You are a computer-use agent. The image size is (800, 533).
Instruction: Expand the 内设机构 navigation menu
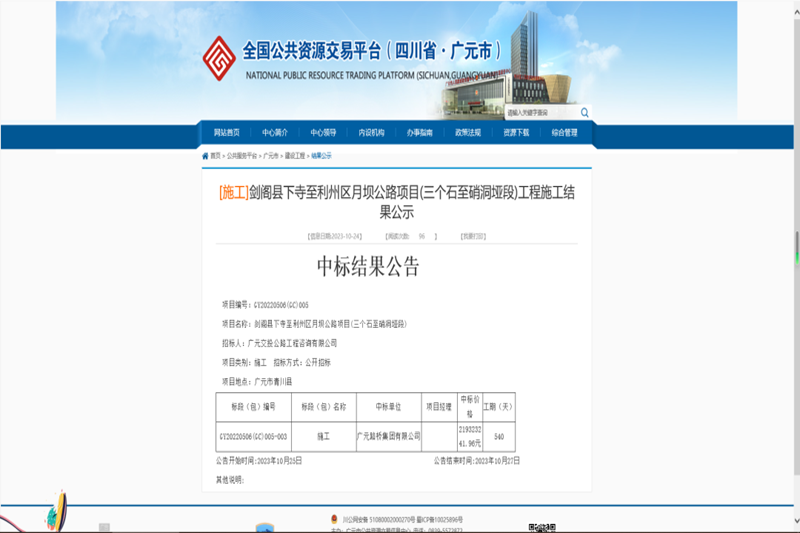371,133
